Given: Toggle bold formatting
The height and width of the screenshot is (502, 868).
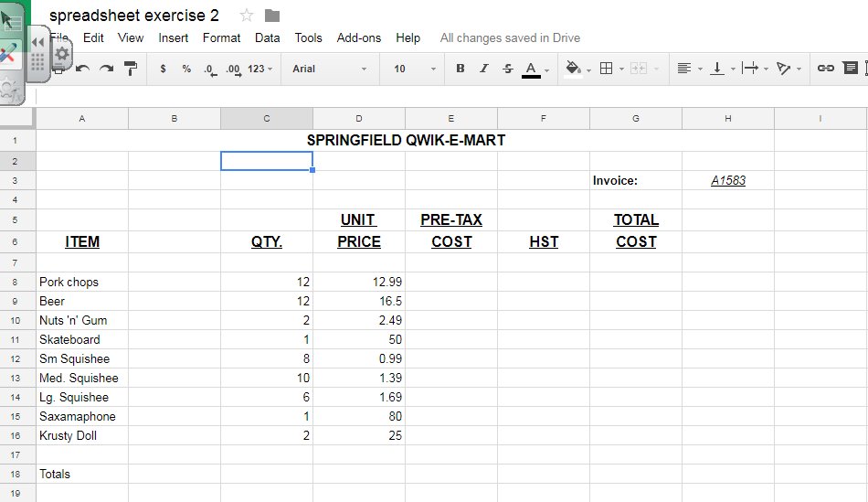Looking at the screenshot, I should tap(460, 69).
